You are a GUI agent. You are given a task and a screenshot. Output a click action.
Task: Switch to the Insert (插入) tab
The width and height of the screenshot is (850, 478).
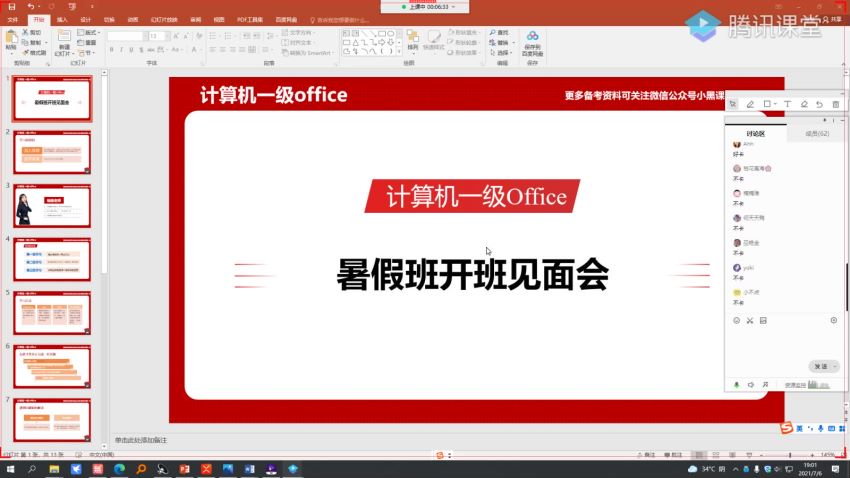62,20
